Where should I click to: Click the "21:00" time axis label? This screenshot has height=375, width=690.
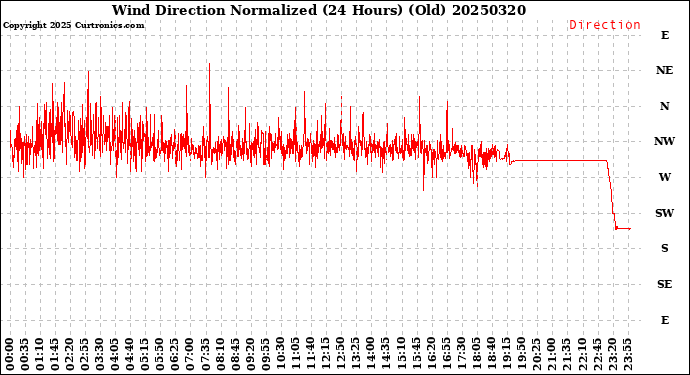point(551,354)
